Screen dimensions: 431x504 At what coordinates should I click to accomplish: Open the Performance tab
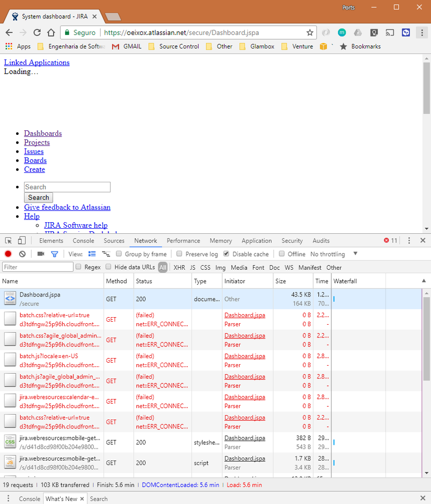183,241
